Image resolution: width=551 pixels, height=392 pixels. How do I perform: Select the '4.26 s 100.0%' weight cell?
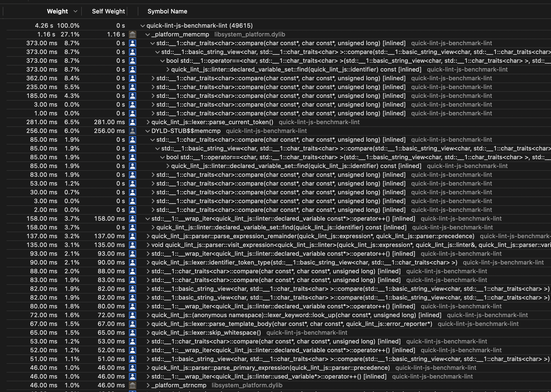point(57,25)
